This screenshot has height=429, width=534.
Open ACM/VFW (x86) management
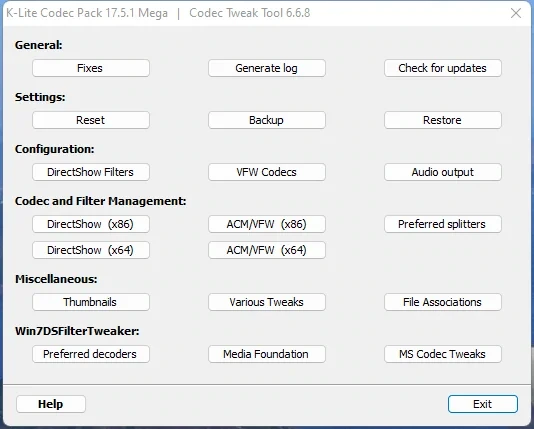point(267,224)
